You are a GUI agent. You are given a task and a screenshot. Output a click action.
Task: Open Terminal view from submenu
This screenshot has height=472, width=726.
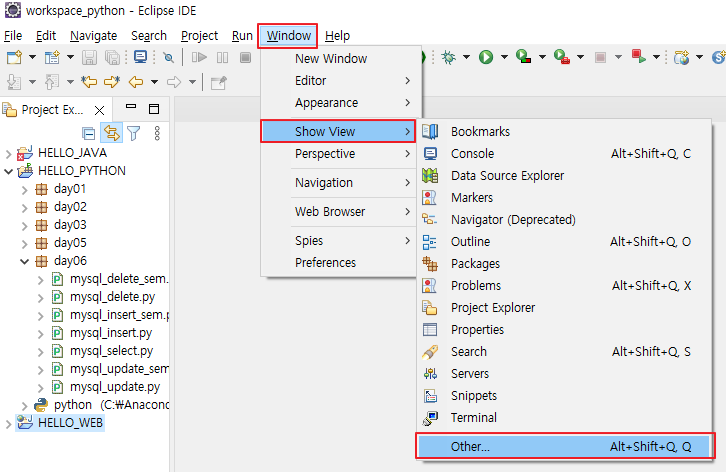click(564, 418)
